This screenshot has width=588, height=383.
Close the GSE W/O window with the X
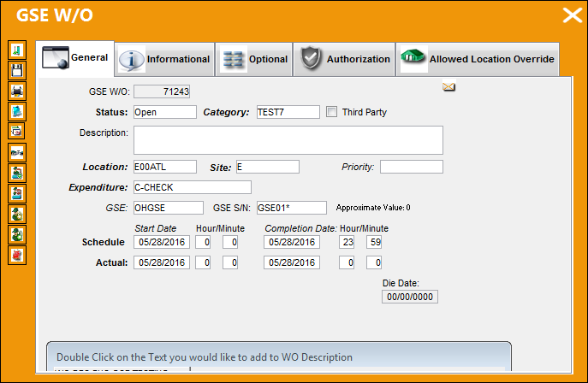pyautogui.click(x=573, y=15)
